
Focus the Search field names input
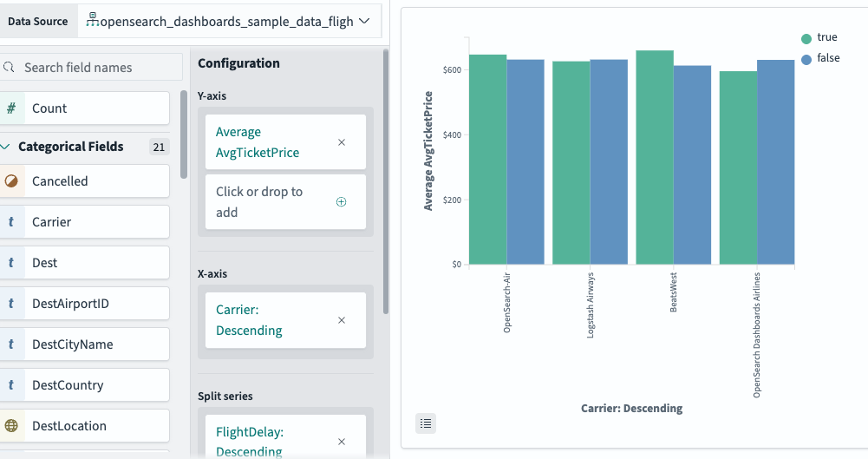pyautogui.click(x=91, y=67)
